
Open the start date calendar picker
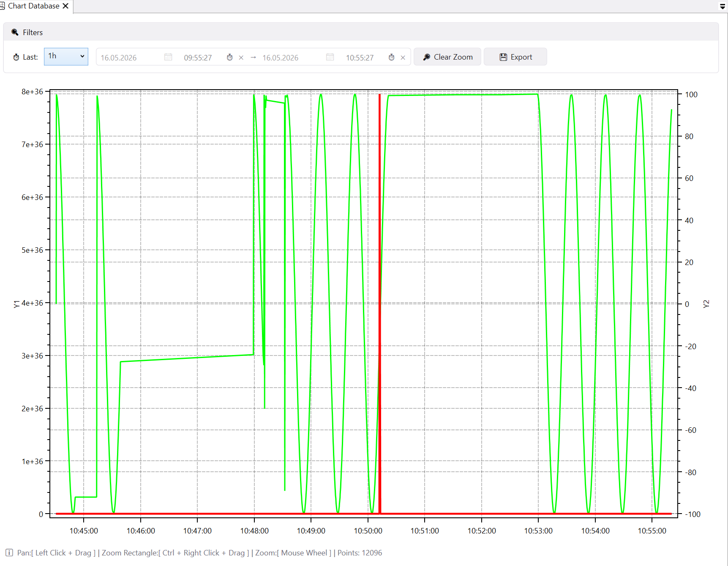(x=168, y=57)
